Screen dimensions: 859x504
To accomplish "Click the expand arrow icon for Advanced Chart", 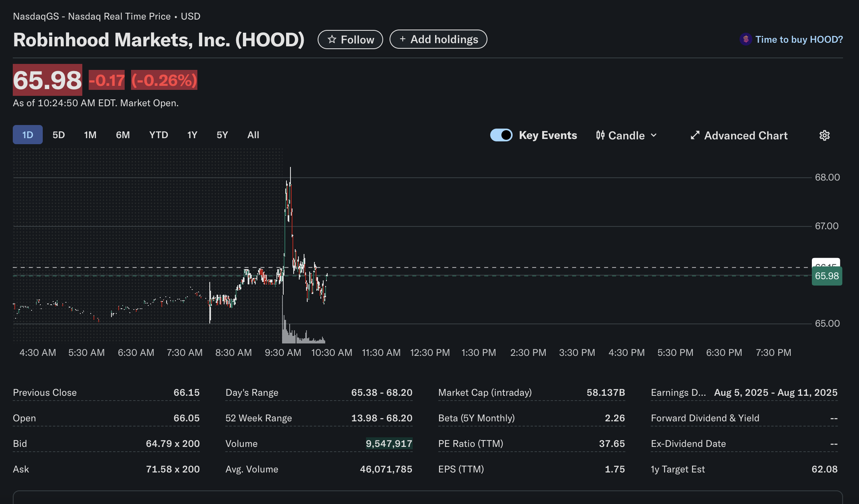I will pyautogui.click(x=695, y=135).
